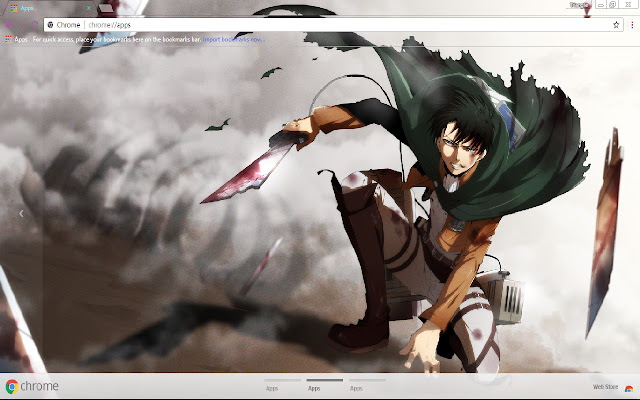Go to previous apps page with left chevron
This screenshot has height=400, width=640.
pyautogui.click(x=21, y=213)
